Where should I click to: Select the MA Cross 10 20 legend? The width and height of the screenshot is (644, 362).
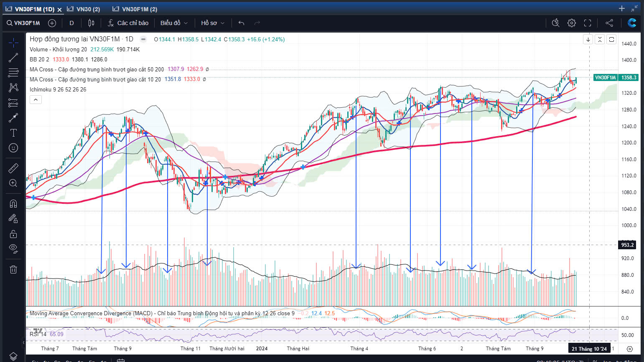[95, 79]
